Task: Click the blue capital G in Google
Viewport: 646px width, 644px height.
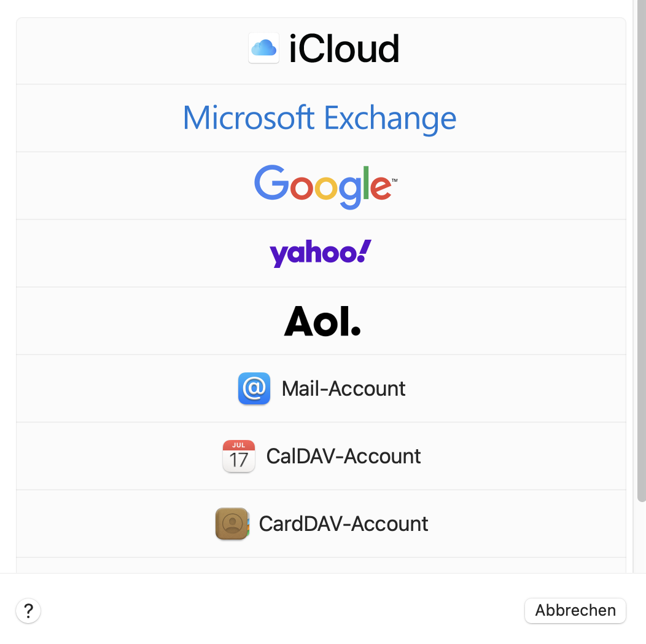Action: [x=271, y=183]
